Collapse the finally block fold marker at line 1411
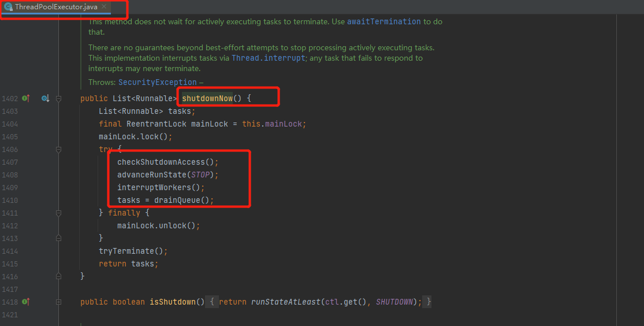 (59, 213)
